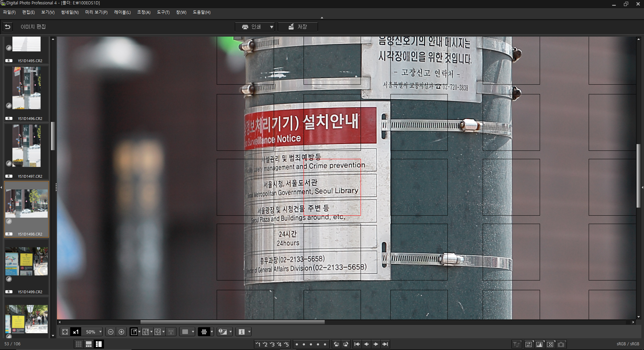Viewport: 644px width, 350px height.
Task: Click the 인쇄 print button
Action: coord(252,27)
